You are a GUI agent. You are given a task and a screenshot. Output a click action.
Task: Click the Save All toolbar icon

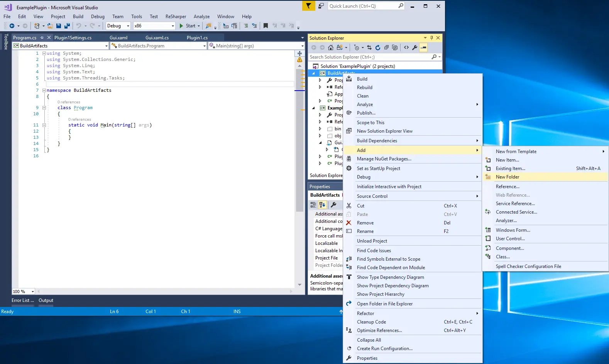67,26
